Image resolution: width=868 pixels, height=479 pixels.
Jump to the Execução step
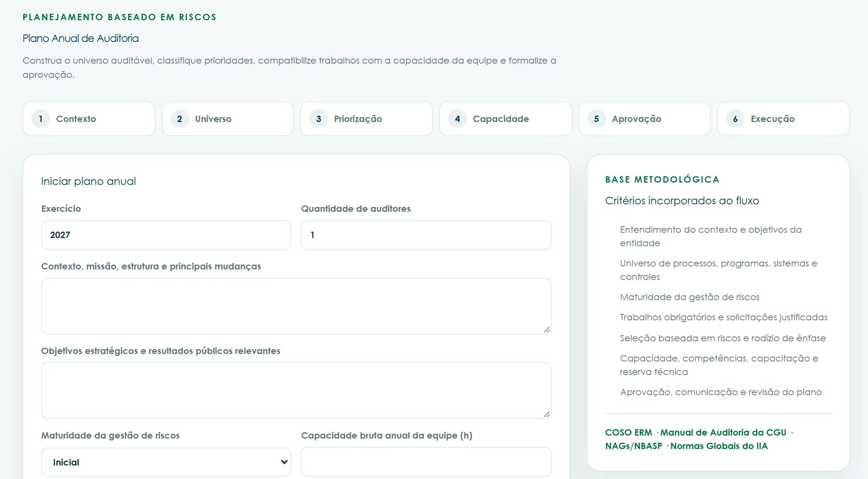tap(783, 119)
